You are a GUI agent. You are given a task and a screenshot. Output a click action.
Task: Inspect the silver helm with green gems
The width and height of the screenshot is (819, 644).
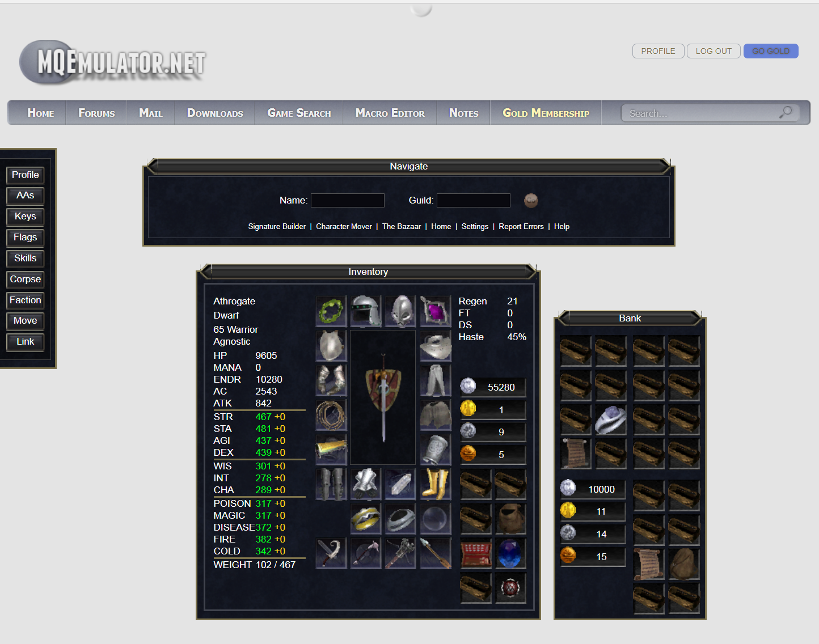366,311
